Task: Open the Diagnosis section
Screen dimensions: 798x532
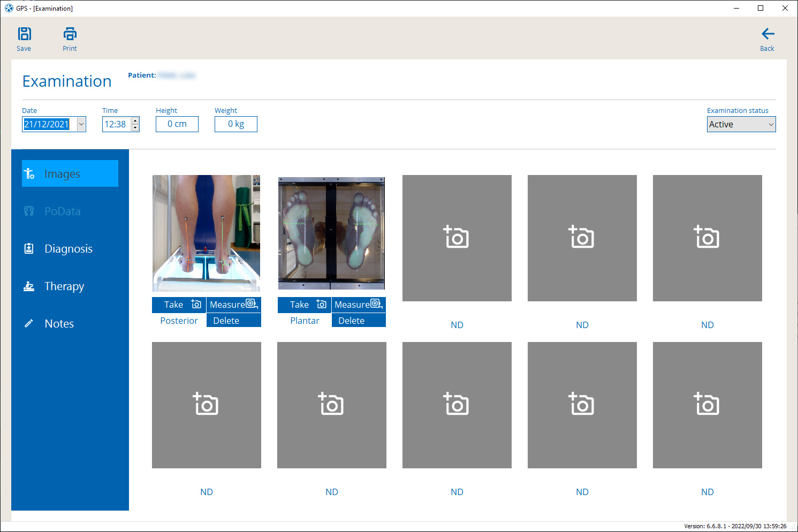Action: 69,249
